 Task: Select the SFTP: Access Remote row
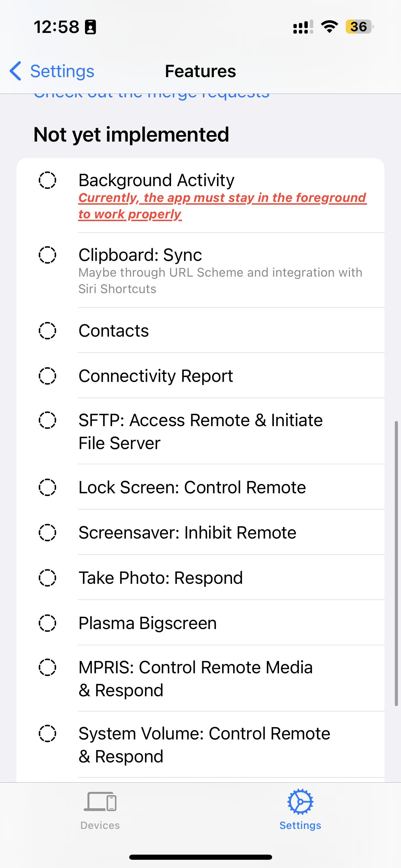tap(200, 431)
